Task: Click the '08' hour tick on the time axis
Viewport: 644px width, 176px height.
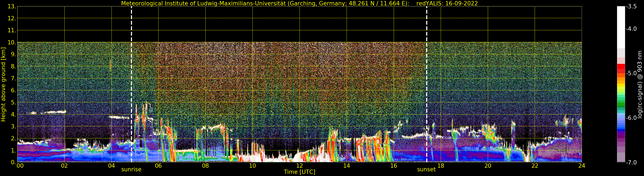Action: pyautogui.click(x=205, y=166)
